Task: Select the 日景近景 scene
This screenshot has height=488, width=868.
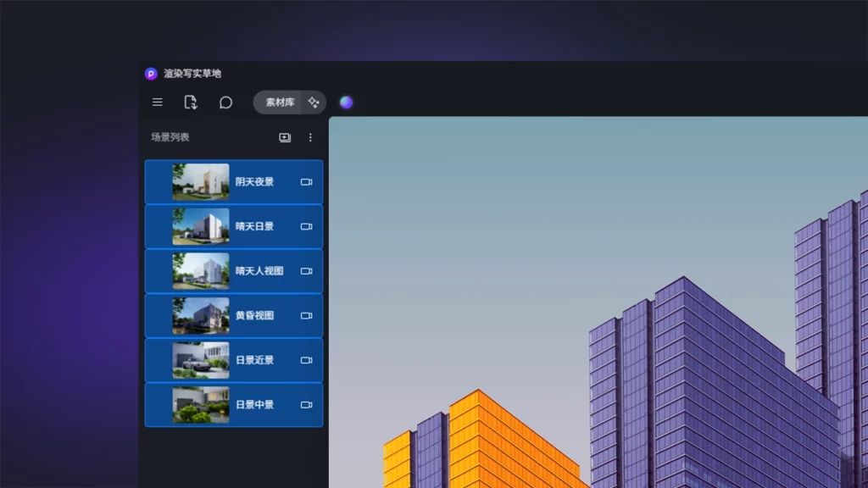Action: (254, 360)
